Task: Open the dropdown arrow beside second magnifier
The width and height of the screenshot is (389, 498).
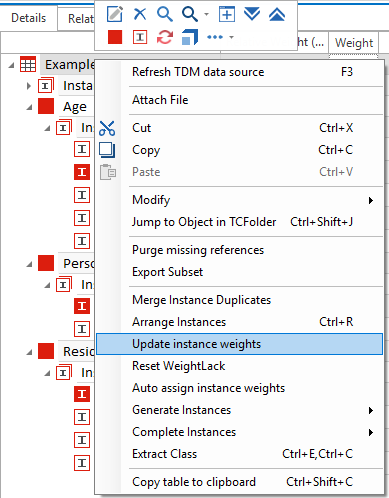Action: tap(207, 15)
